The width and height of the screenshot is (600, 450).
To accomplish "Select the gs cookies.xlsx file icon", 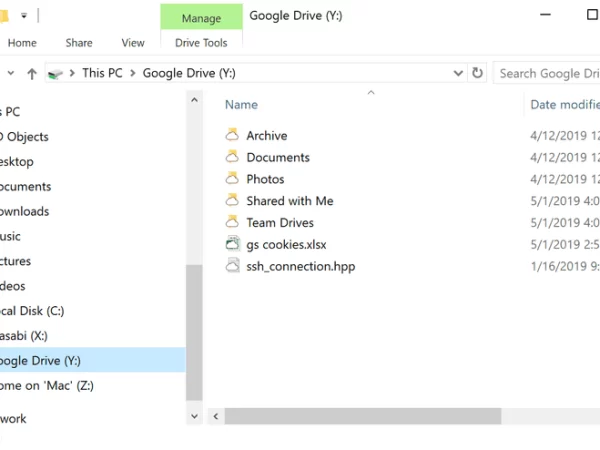I will point(232,244).
